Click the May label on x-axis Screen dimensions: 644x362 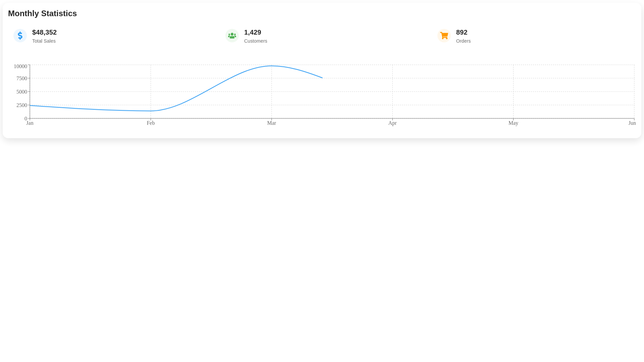pyautogui.click(x=513, y=123)
